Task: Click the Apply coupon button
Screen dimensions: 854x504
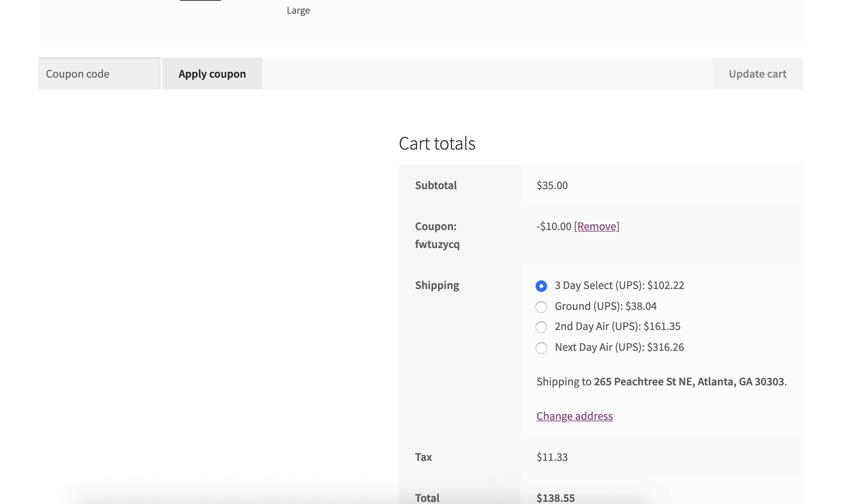Action: 212,74
